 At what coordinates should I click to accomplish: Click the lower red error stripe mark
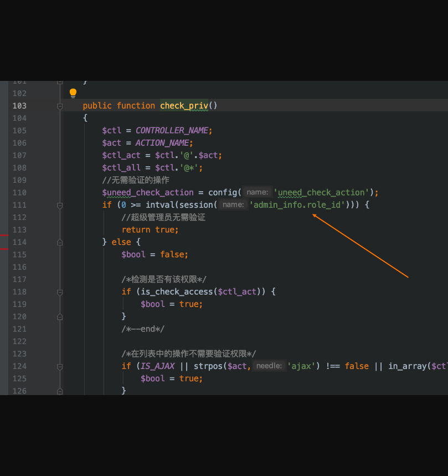(4, 249)
